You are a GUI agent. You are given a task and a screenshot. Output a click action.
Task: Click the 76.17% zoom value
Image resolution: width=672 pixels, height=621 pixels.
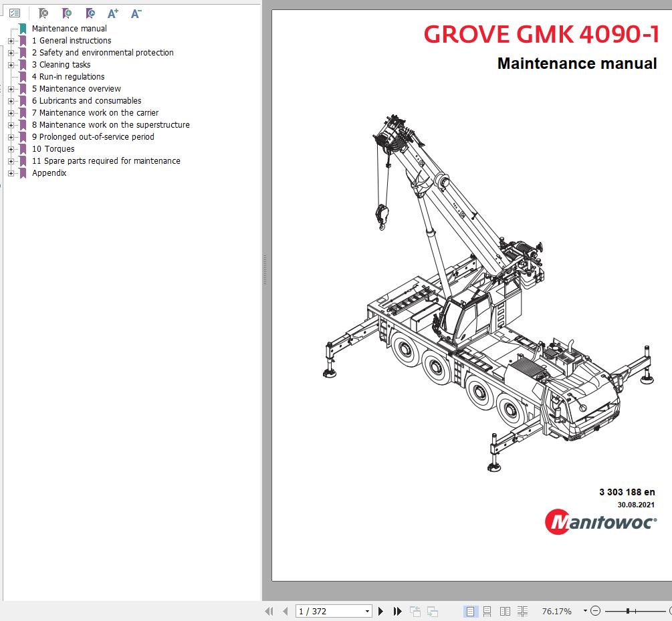coord(557,611)
